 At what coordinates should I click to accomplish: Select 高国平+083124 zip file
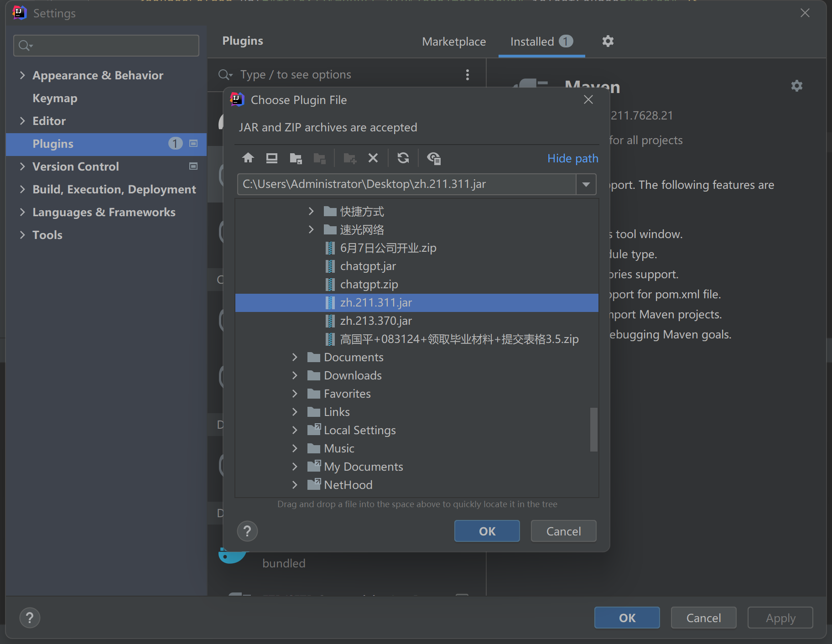pos(416,339)
